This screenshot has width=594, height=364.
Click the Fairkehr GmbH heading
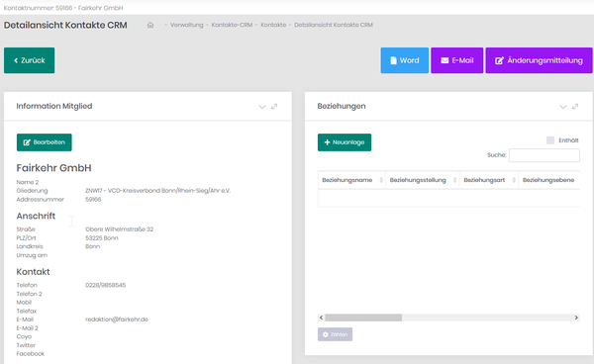coord(53,168)
